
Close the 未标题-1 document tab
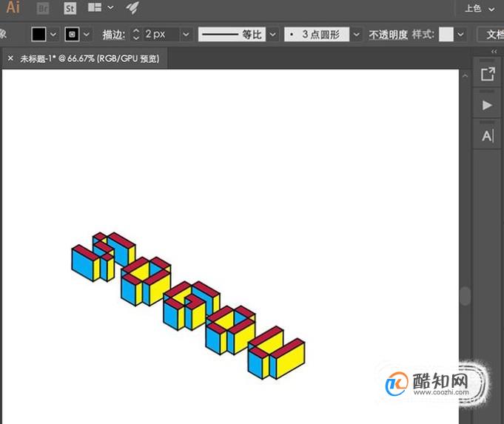pos(10,58)
